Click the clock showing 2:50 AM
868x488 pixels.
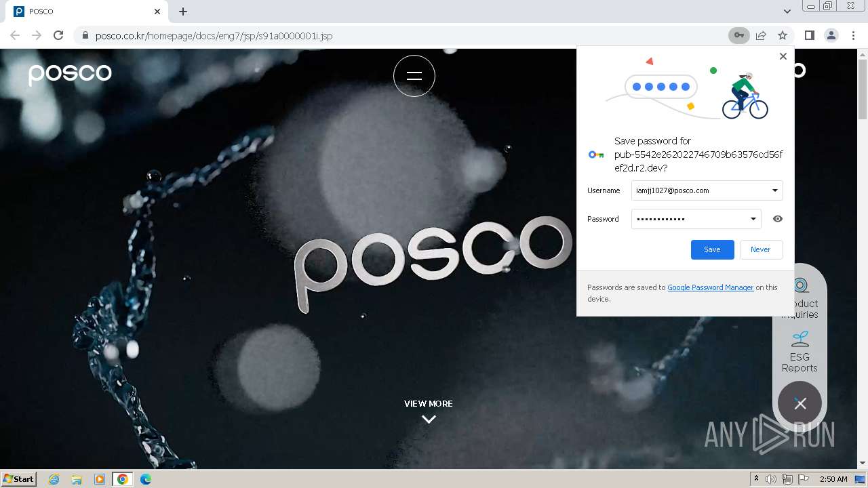click(x=833, y=479)
